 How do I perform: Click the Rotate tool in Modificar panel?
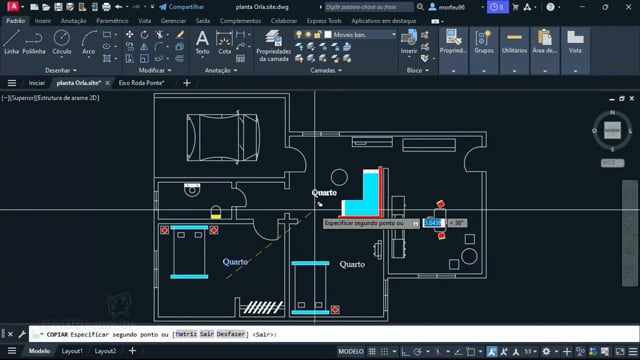pos(144,35)
